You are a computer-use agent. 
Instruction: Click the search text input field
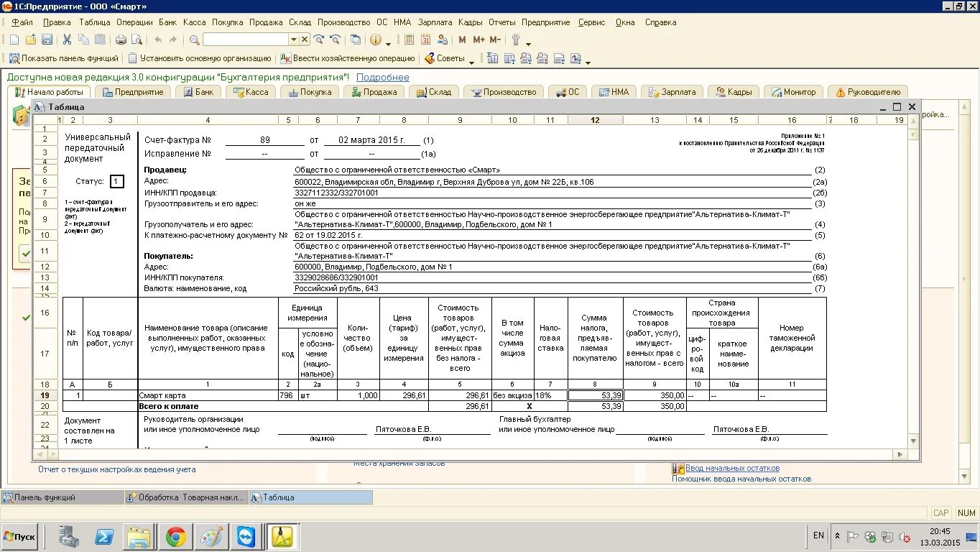click(x=246, y=40)
